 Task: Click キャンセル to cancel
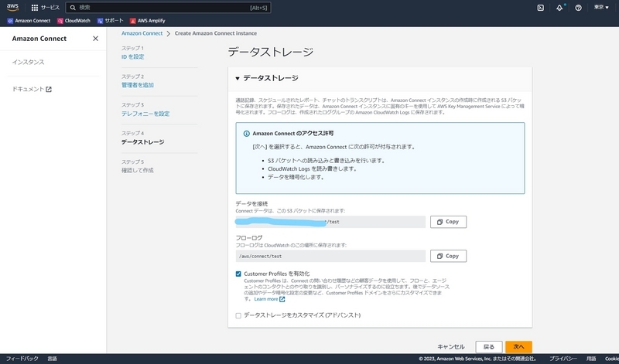pos(451,347)
